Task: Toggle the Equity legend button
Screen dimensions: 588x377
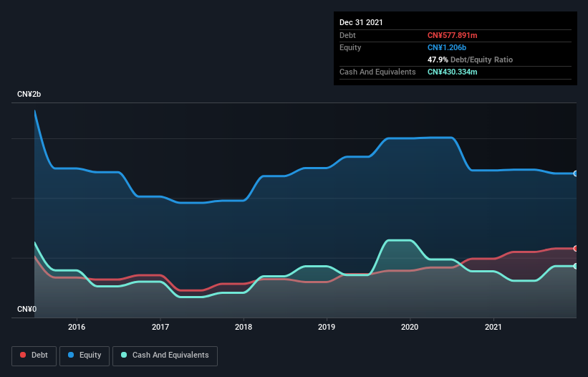Action: tap(85, 355)
